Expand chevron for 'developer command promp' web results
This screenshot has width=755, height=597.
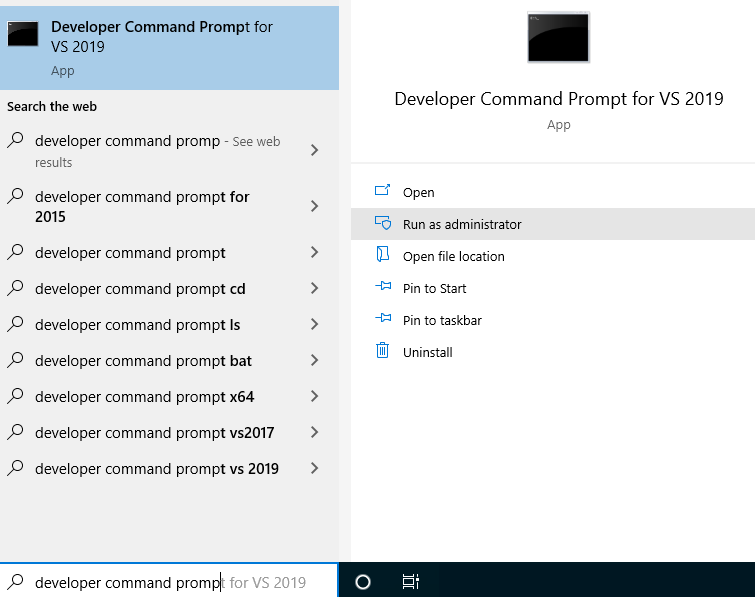coord(314,150)
